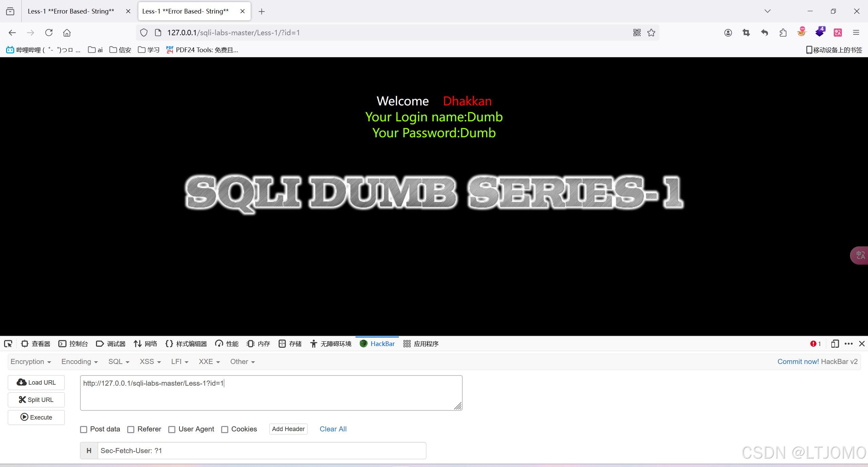Click the screenshot crop toolbar icon
Viewport: 868px width, 467px height.
coord(746,33)
